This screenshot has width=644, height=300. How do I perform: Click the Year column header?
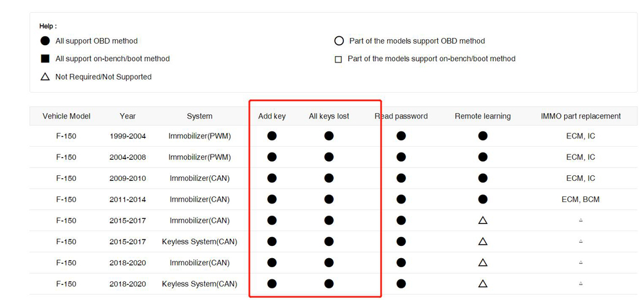(128, 116)
